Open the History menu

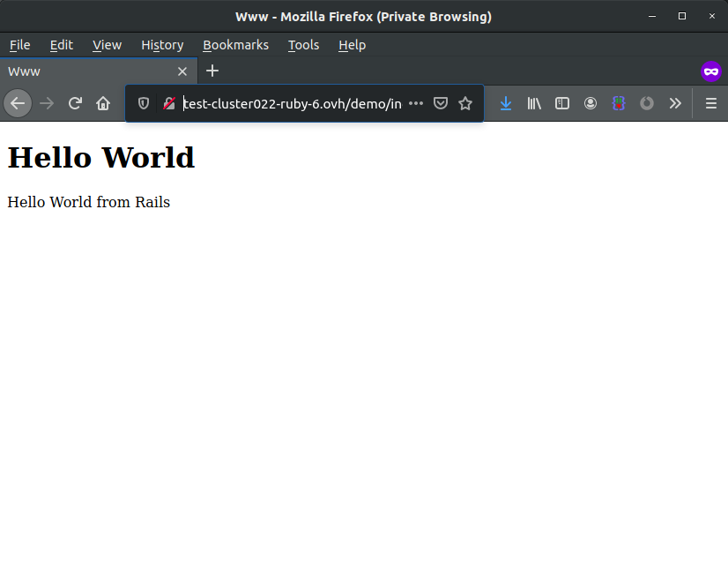162,45
